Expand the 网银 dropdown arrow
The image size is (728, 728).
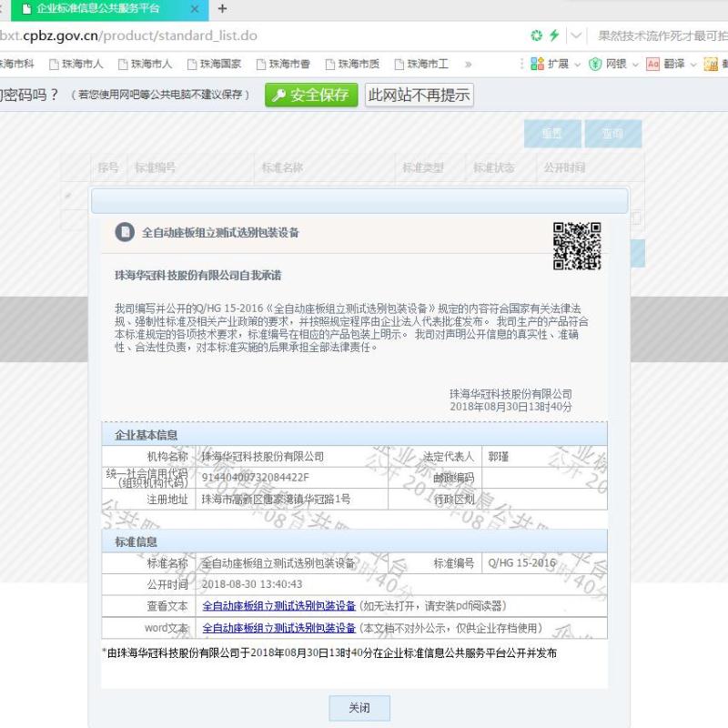635,65
